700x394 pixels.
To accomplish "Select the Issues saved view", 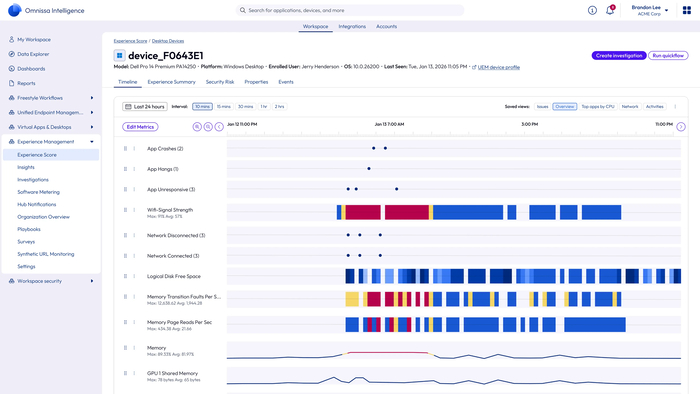I will (x=542, y=107).
